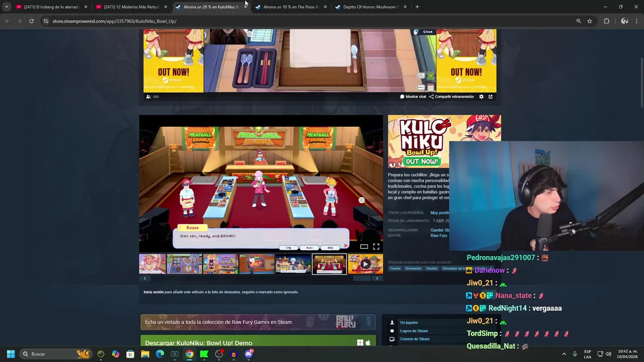
Task: Click the 'Raw Fury' publisher link
Action: [x=439, y=236]
